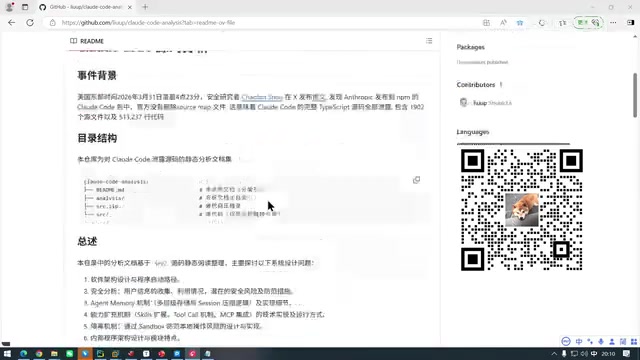The height and width of the screenshot is (360, 640).
Task: Show hidden system tray icons
Action: (554, 354)
